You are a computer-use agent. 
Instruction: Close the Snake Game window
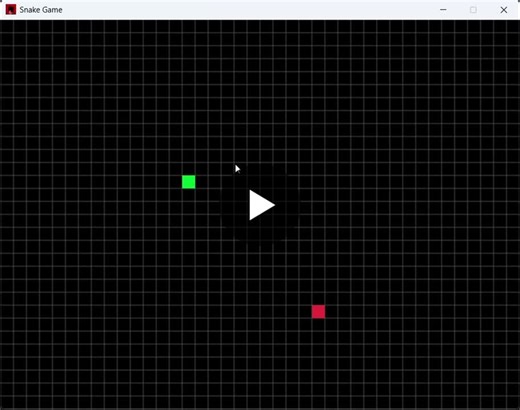[x=504, y=10]
